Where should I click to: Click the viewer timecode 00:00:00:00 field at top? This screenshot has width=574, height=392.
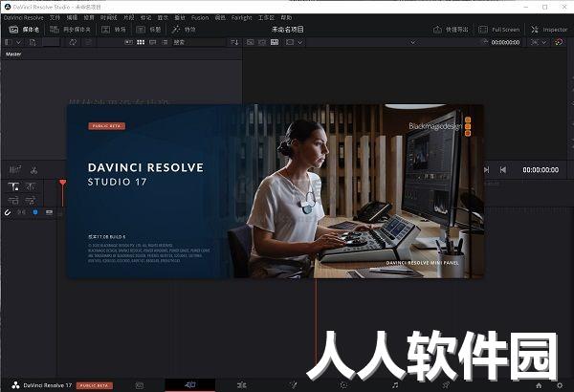505,42
